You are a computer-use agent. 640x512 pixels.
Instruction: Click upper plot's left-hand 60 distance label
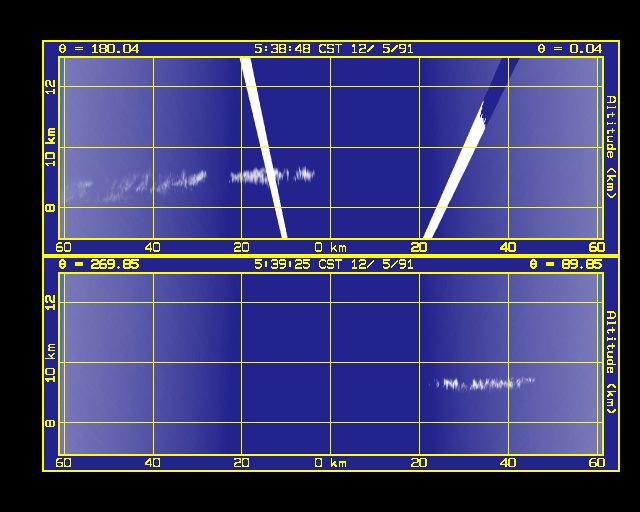pyautogui.click(x=63, y=247)
